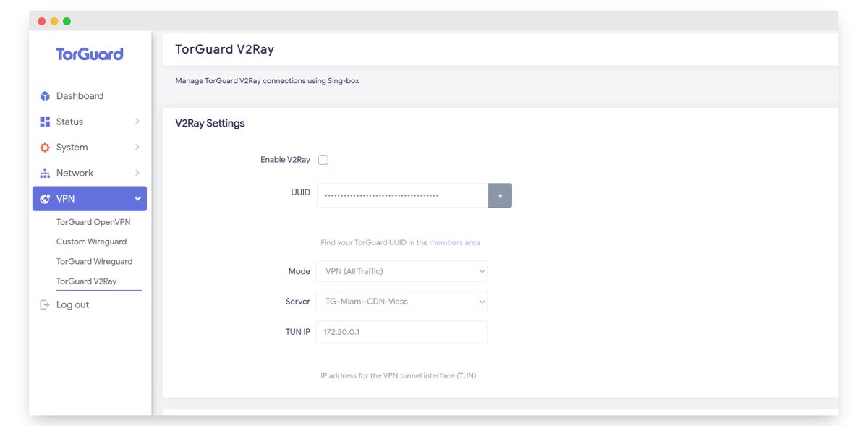The width and height of the screenshot is (868, 426).
Task: Go to TorGuard V2Ray page
Action: (x=86, y=281)
